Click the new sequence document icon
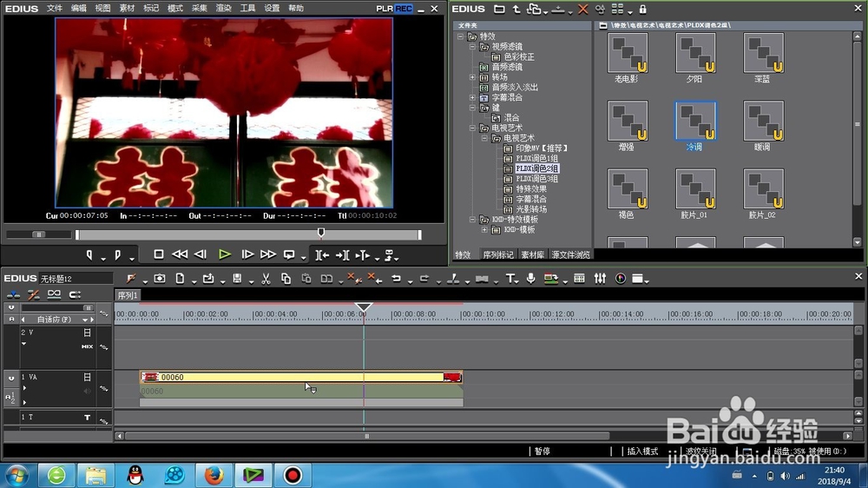This screenshot has width=868, height=488. (x=180, y=279)
